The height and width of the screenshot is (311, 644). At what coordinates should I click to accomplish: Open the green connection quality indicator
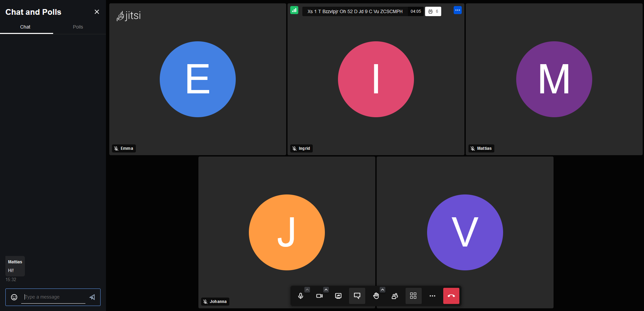[294, 10]
